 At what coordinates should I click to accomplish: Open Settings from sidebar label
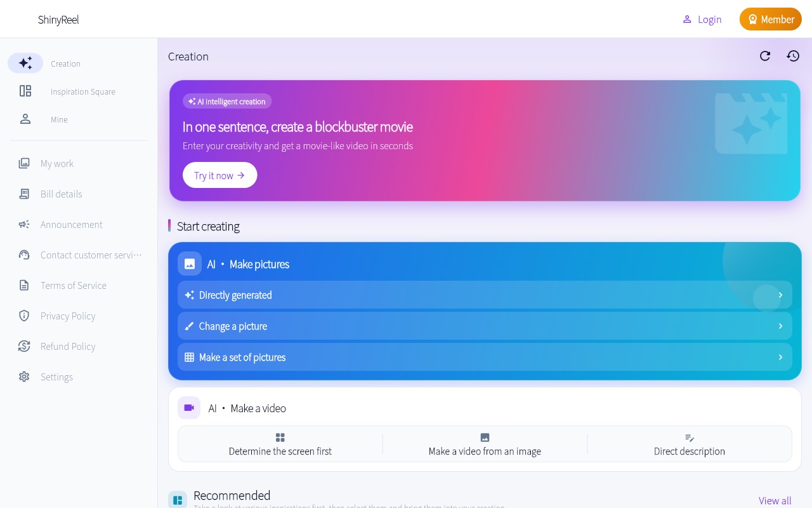56,377
